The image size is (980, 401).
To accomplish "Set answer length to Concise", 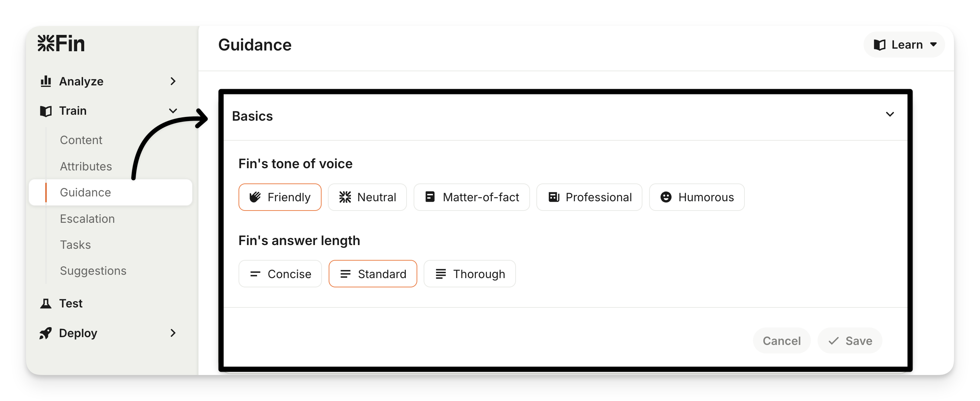I will coord(280,274).
